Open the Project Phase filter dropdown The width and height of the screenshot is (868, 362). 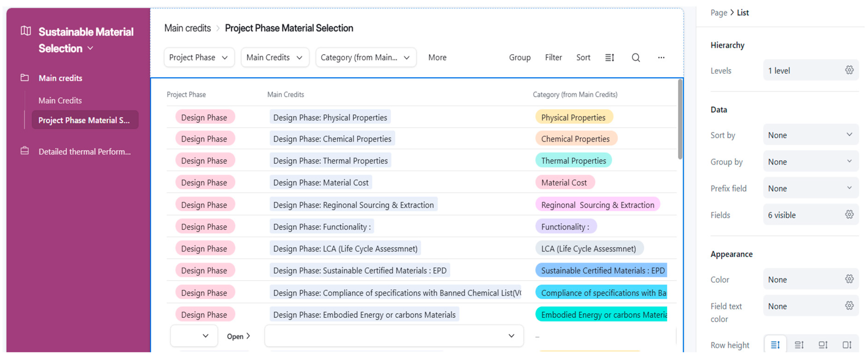(x=199, y=57)
